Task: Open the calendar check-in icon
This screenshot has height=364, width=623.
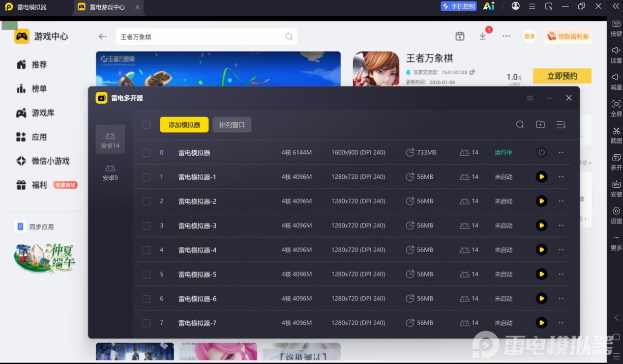Action: [x=460, y=36]
